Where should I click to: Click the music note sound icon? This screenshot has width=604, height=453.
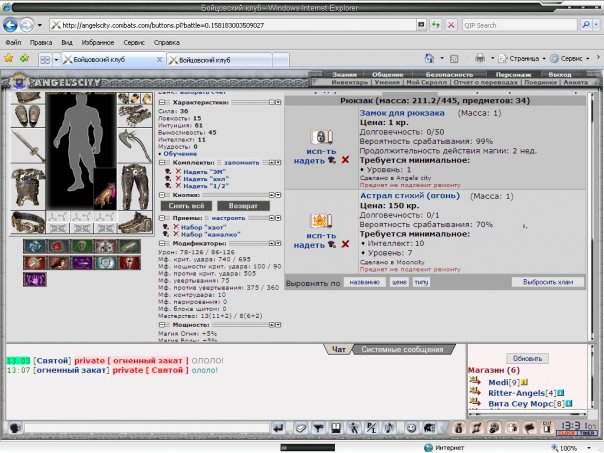[x=389, y=428]
